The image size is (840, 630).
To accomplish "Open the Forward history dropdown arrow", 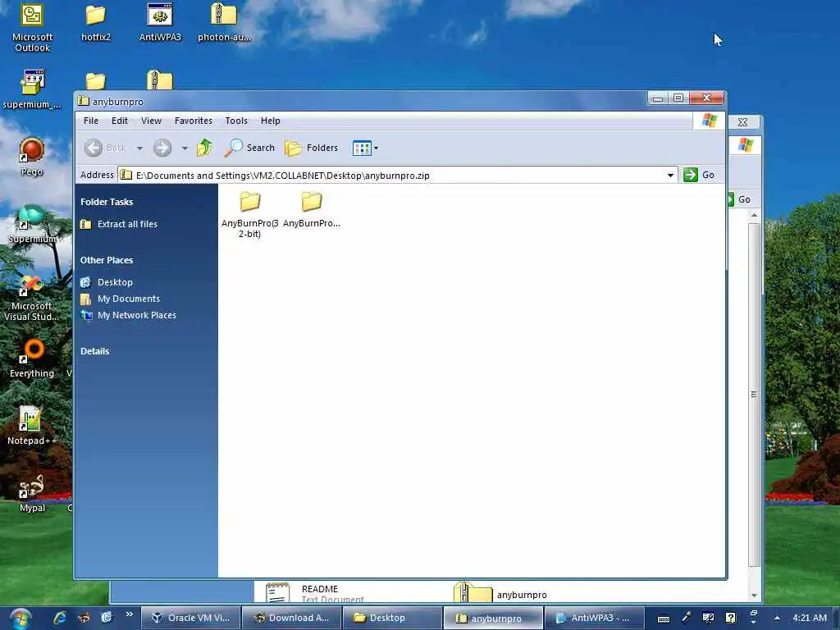I will 185,148.
